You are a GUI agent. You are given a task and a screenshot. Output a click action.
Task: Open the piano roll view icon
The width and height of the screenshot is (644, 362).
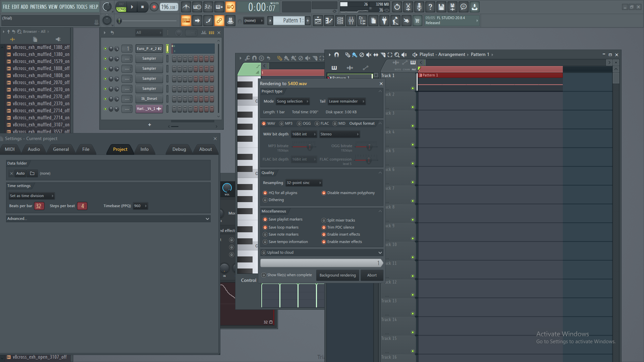pos(329,21)
